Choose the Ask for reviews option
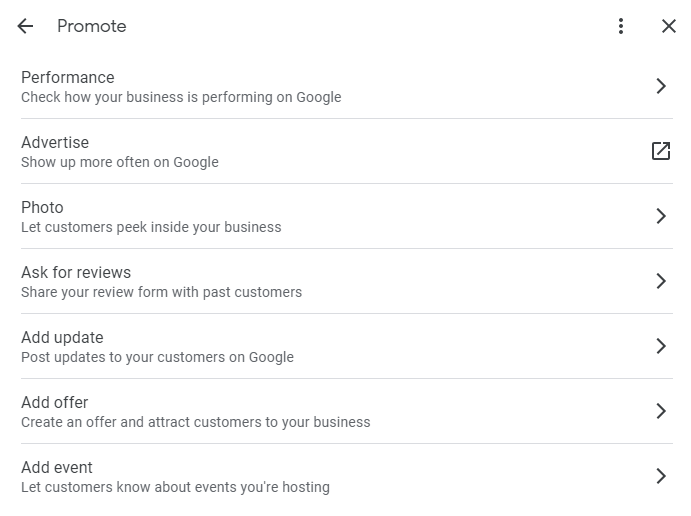Image resolution: width=691 pixels, height=516 pixels. [x=76, y=272]
